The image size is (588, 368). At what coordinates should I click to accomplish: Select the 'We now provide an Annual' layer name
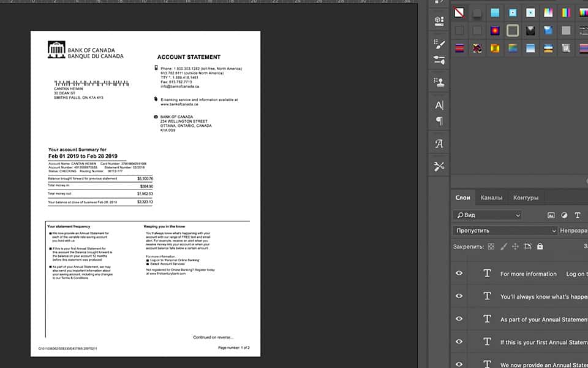pyautogui.click(x=544, y=364)
